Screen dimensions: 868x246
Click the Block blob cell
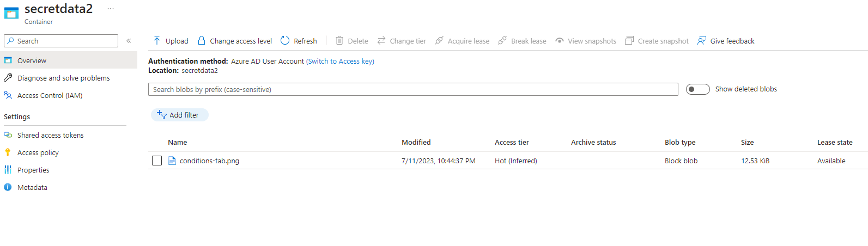tap(681, 161)
